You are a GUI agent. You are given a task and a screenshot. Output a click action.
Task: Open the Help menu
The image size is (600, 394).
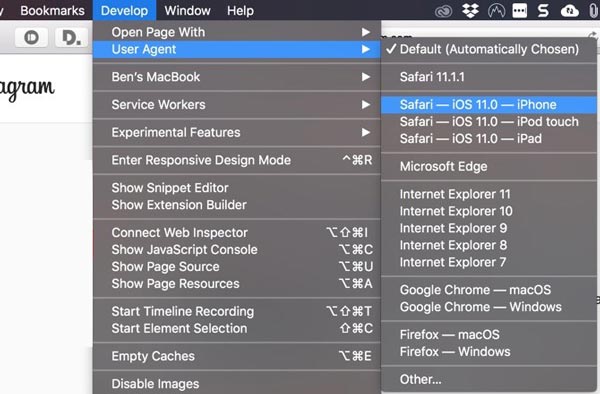[240, 10]
